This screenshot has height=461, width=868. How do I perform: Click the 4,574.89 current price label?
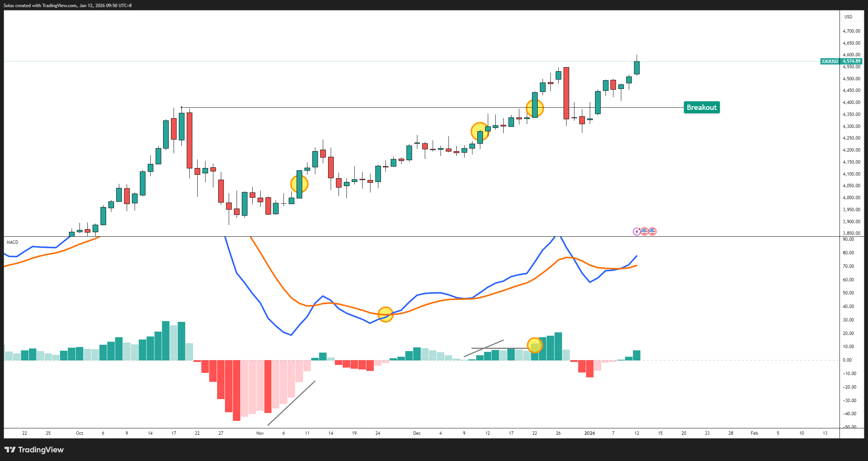851,61
